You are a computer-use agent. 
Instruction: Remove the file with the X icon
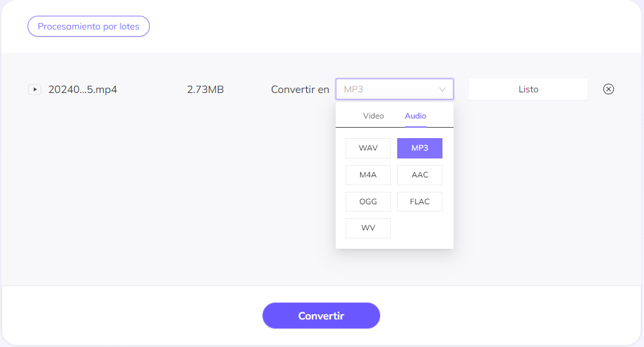click(608, 90)
